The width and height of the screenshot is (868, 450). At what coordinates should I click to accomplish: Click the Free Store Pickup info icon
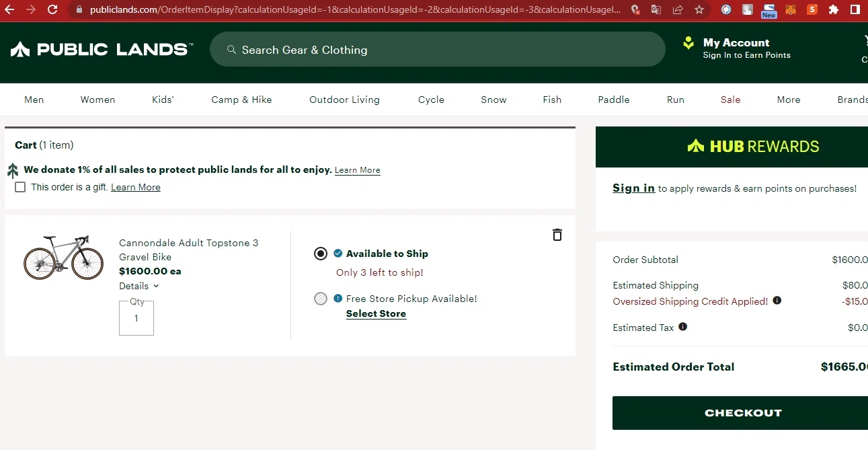click(x=338, y=298)
